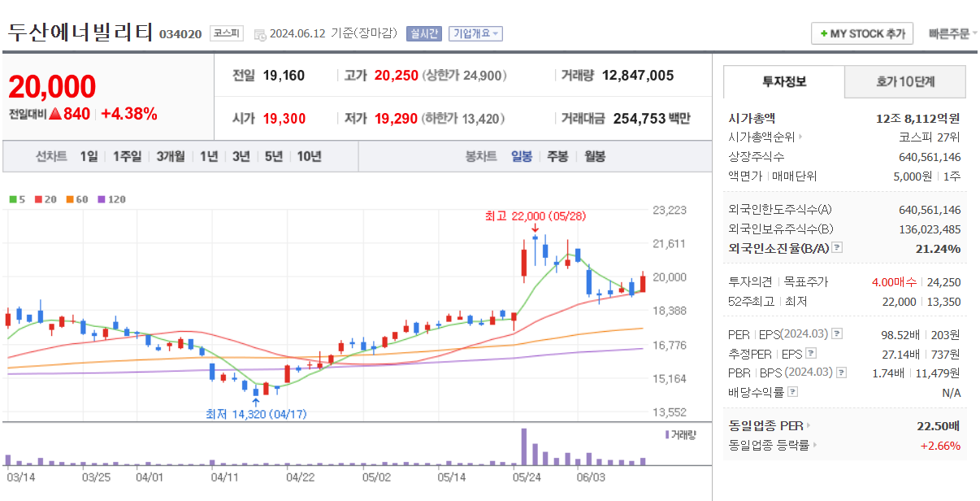
Task: Select the 1년 line chart period
Action: (x=209, y=156)
